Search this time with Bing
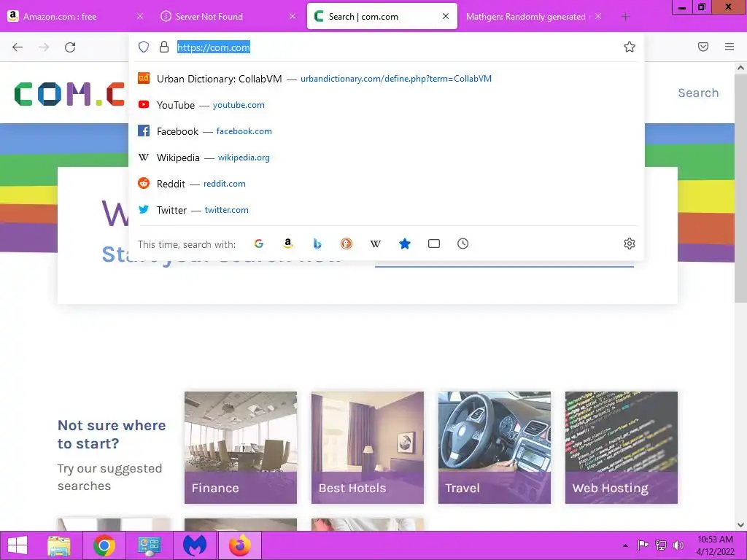This screenshot has width=747, height=560. pos(317,244)
